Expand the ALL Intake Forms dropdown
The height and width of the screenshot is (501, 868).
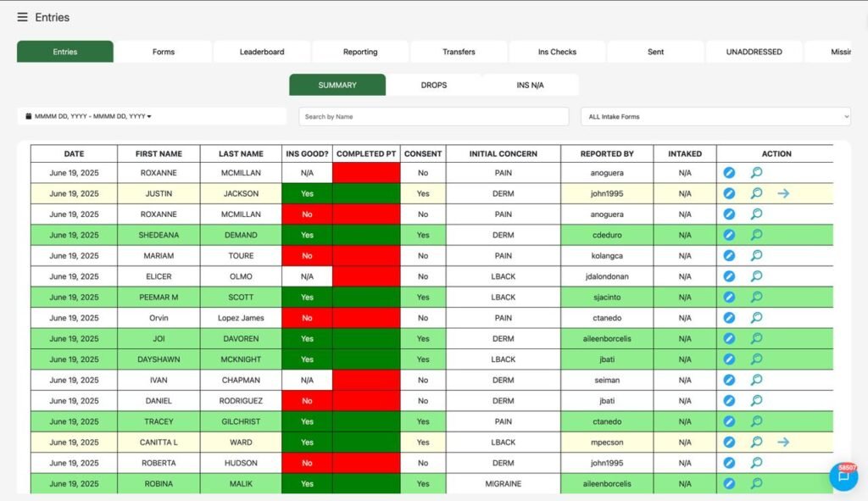715,116
